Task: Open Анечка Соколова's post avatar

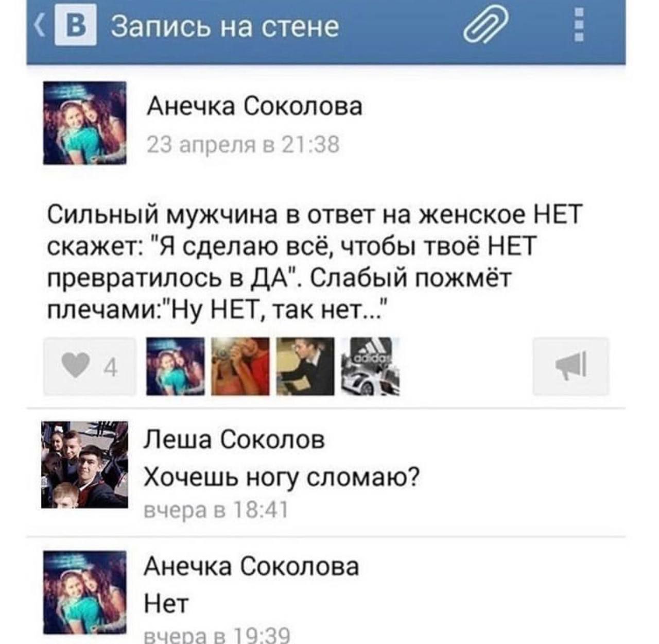Action: click(x=84, y=123)
